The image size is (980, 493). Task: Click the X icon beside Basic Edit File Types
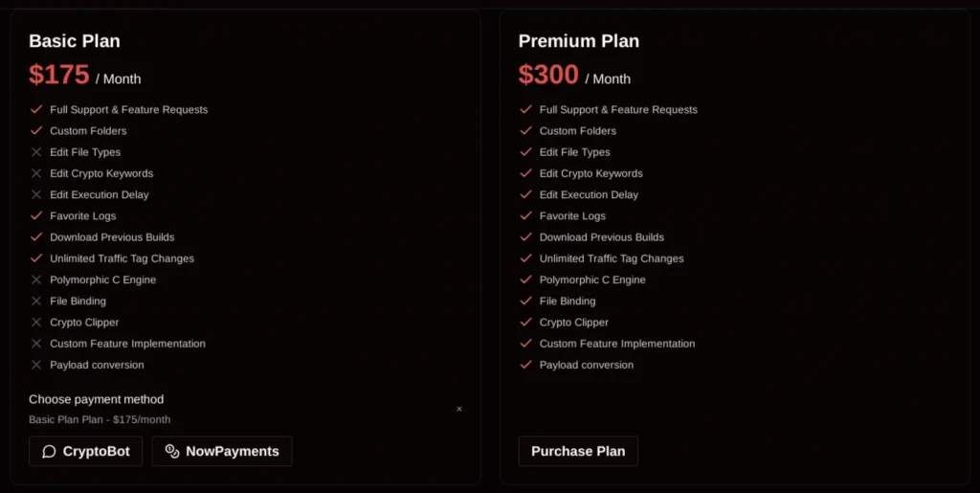click(36, 152)
